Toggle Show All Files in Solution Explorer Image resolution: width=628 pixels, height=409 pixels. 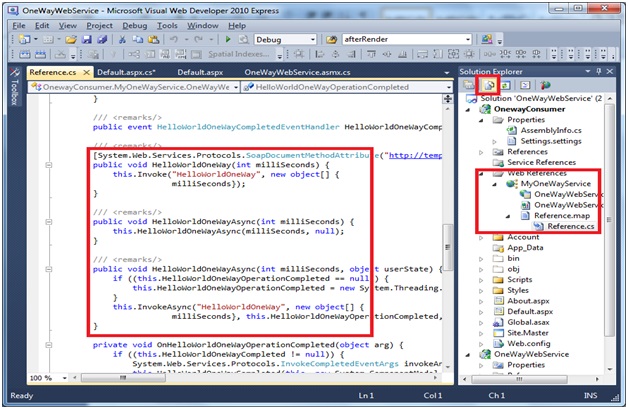[489, 85]
